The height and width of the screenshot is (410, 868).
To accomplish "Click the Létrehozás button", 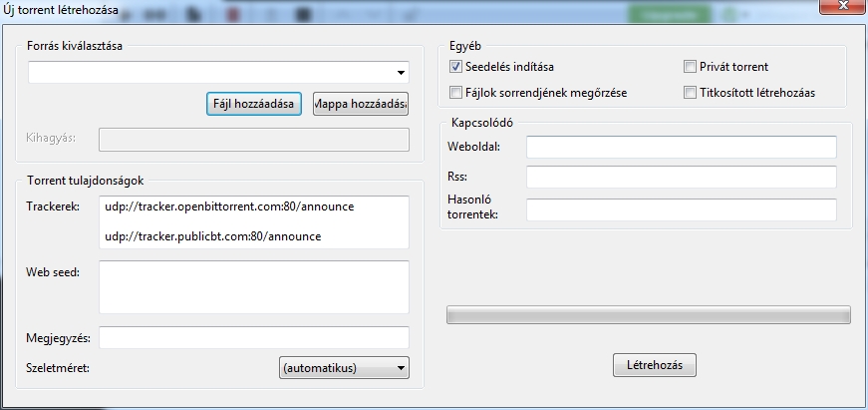I will click(x=655, y=365).
